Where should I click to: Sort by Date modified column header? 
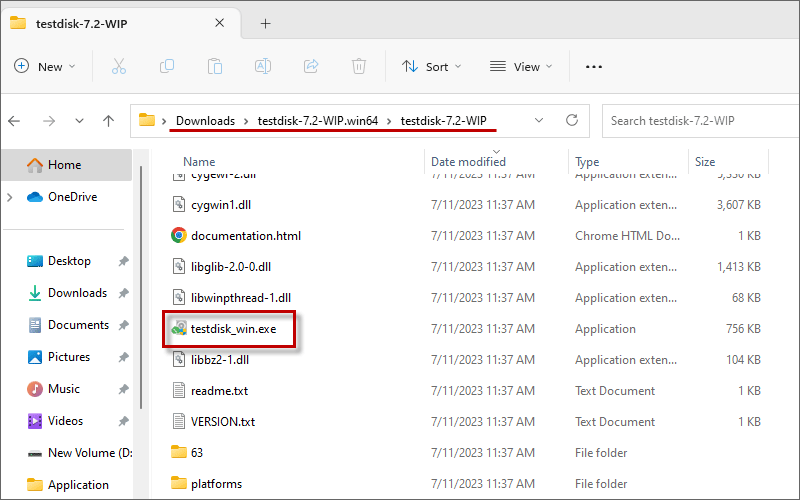coord(468,162)
